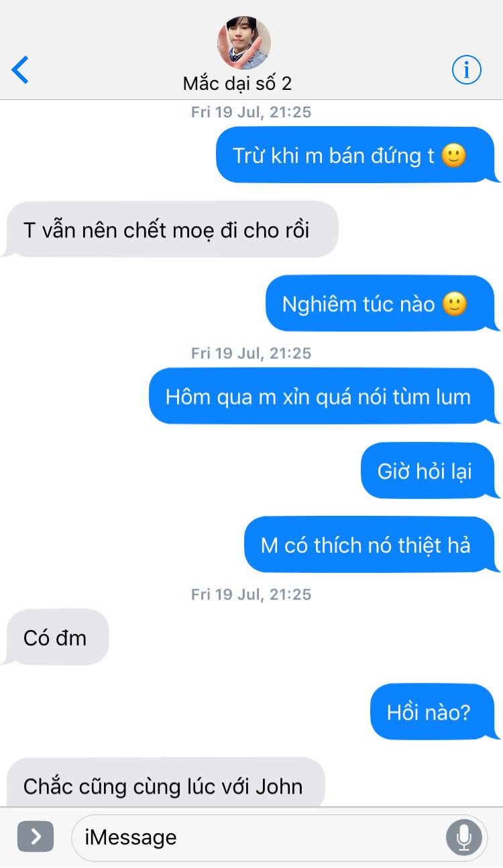
Task: Tap the microphone dictation icon
Action: click(463, 837)
